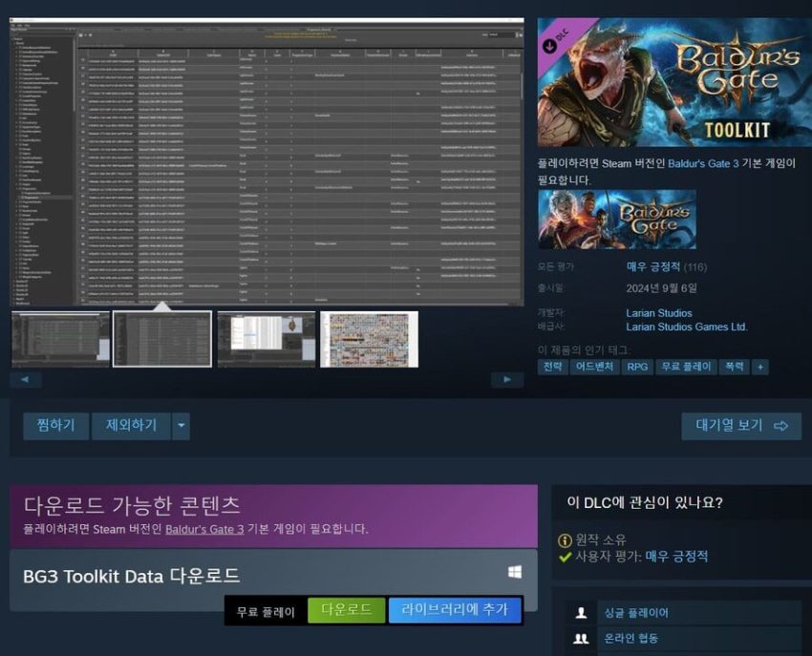812x656 pixels.
Task: Select the 전략 tag
Action: (552, 367)
